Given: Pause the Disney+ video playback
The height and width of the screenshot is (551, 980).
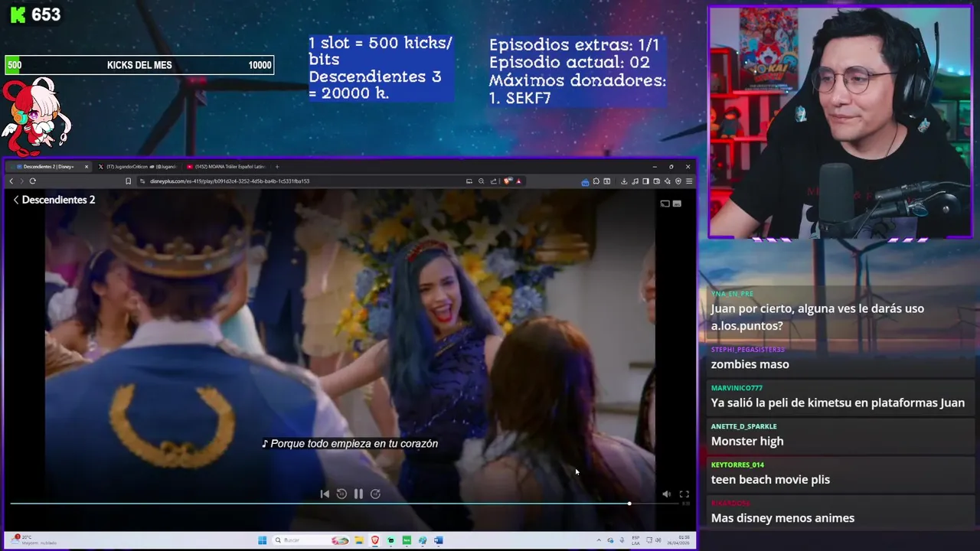Looking at the screenshot, I should [x=358, y=494].
